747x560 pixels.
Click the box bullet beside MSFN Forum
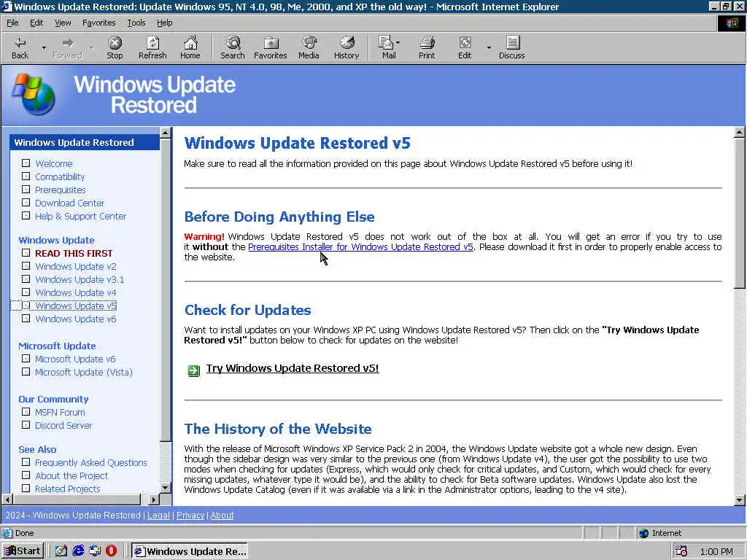pos(26,412)
